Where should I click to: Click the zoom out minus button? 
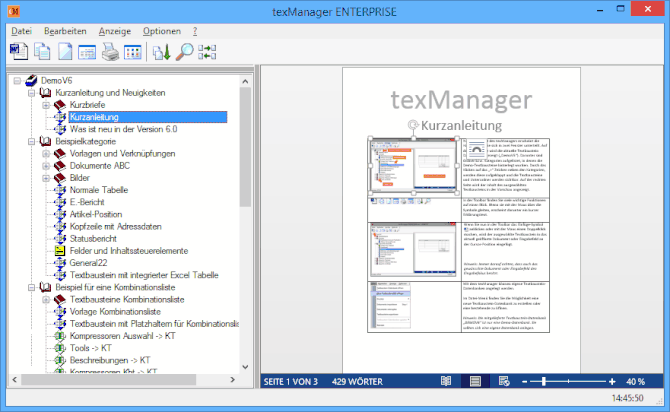pyautogui.click(x=525, y=382)
